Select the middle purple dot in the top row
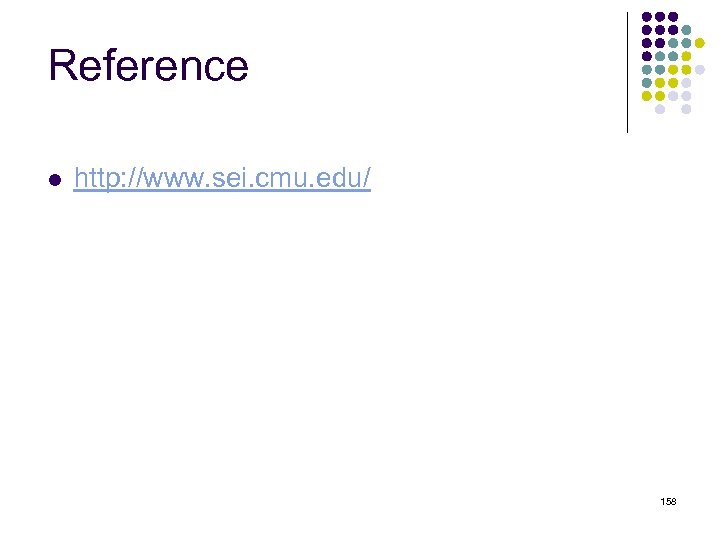Viewport: 720px width, 540px height. tap(660, 17)
